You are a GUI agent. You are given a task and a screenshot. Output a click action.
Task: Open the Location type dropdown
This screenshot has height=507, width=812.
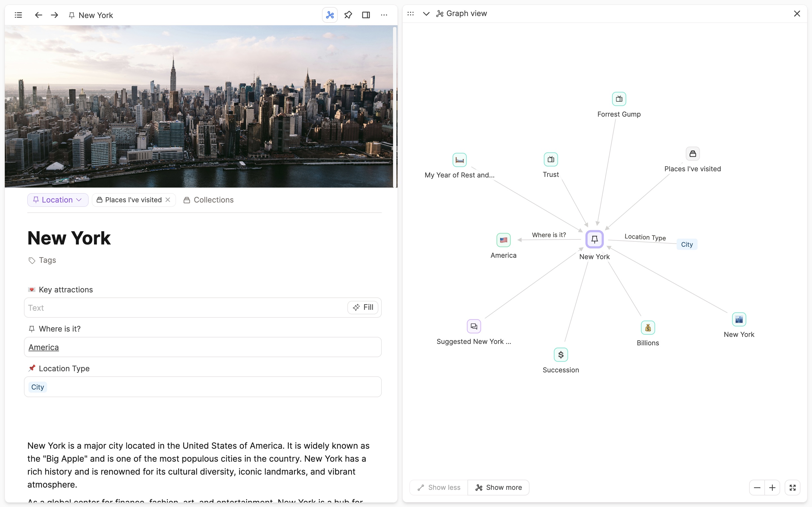pyautogui.click(x=58, y=200)
